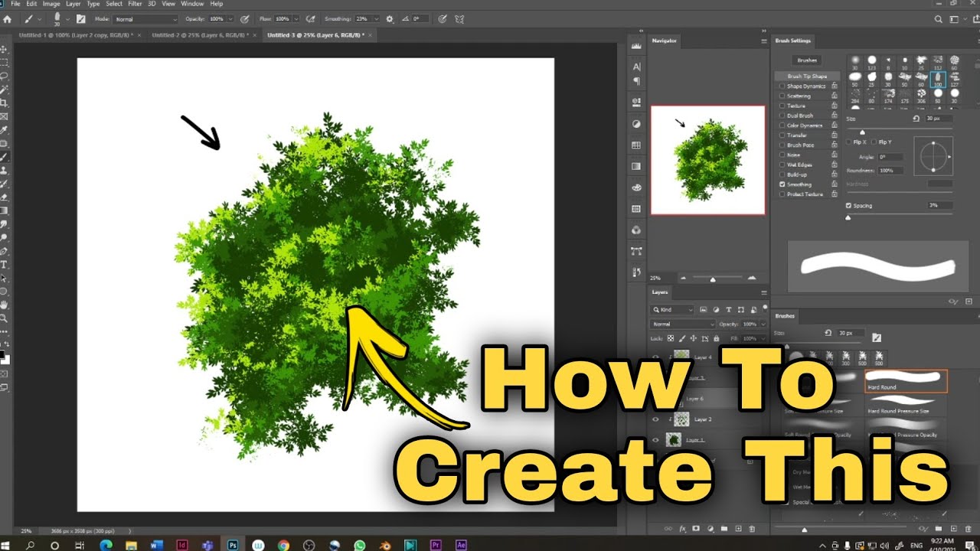
Task: Open the Adjustments panel icon
Action: point(636,123)
